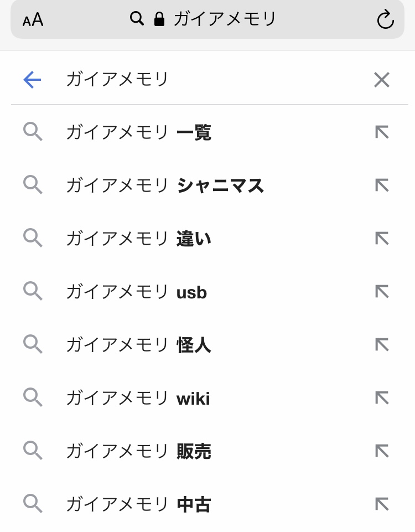Tap magnifier icon beside 違い suggestion

(33, 239)
